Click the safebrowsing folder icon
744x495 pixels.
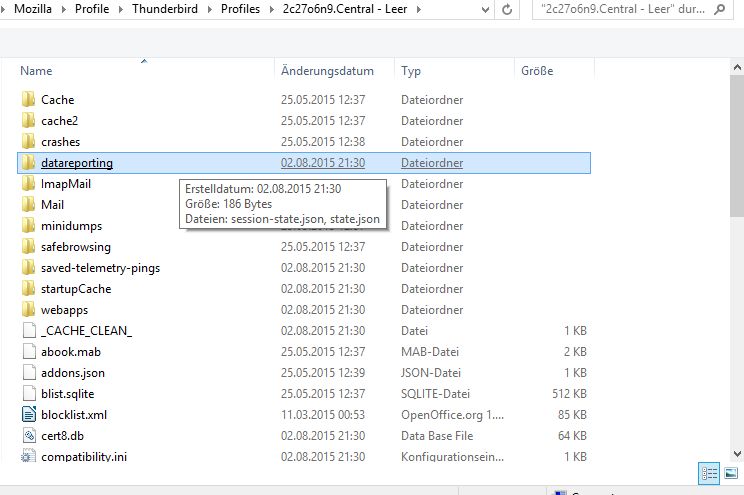[x=28, y=247]
